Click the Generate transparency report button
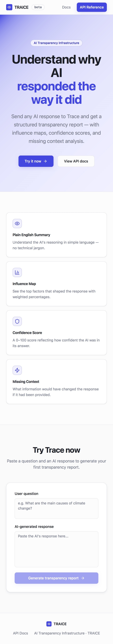113x644 pixels. [x=56, y=578]
